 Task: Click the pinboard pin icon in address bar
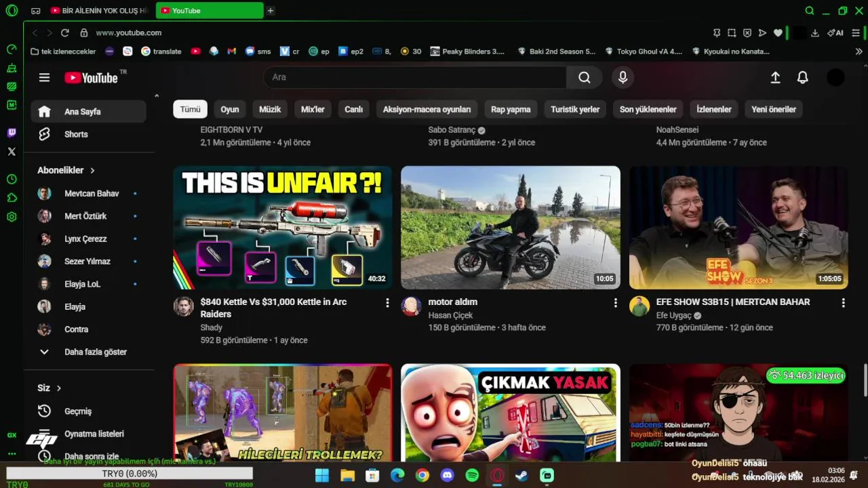click(717, 33)
